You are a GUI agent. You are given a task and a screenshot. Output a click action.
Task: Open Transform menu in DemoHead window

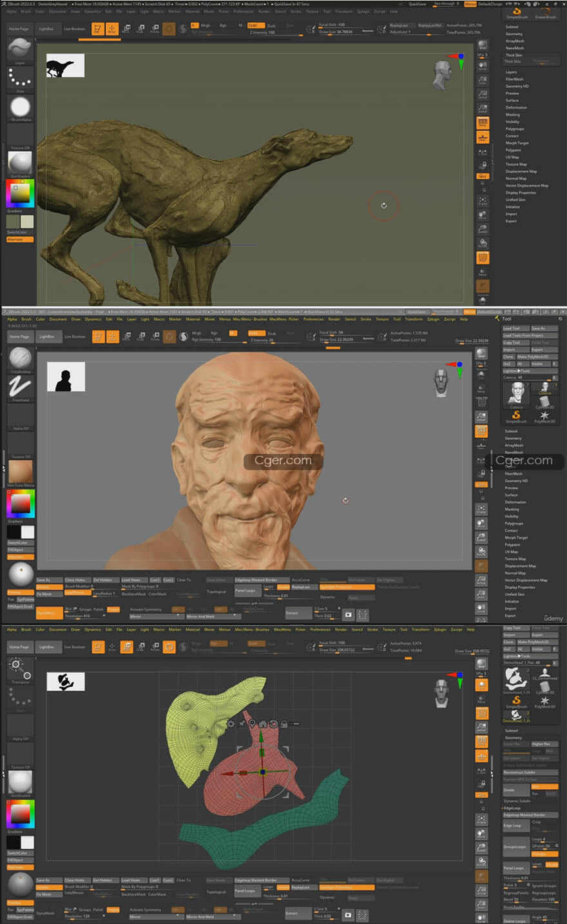coord(420,629)
